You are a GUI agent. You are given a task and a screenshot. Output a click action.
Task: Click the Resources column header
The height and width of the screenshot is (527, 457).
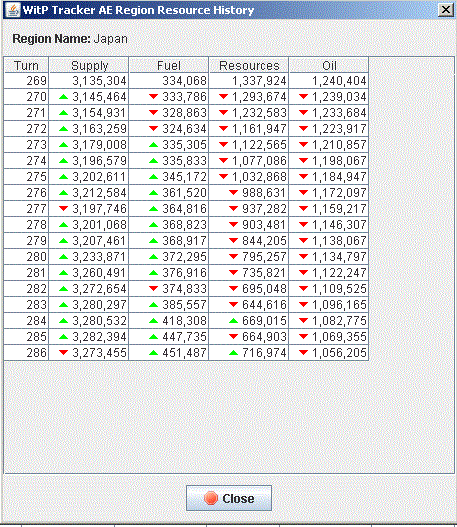(x=249, y=65)
